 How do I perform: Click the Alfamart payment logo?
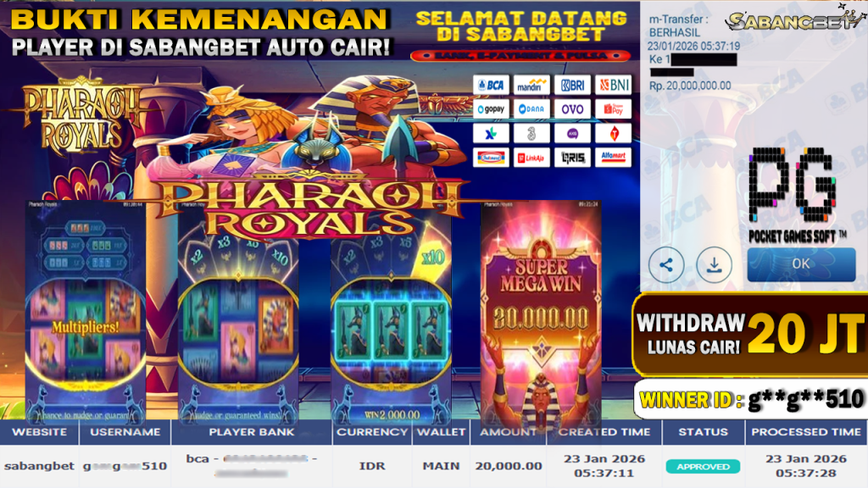[x=614, y=158]
